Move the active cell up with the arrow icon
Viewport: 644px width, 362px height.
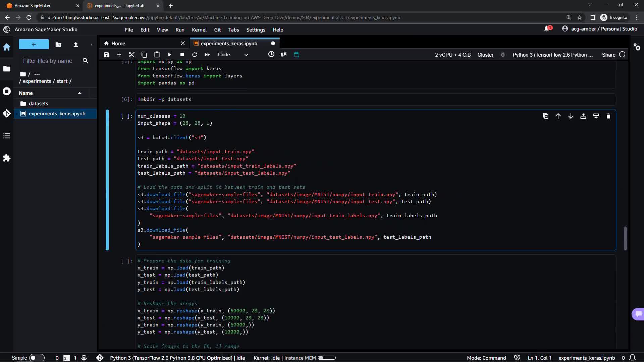tap(558, 116)
